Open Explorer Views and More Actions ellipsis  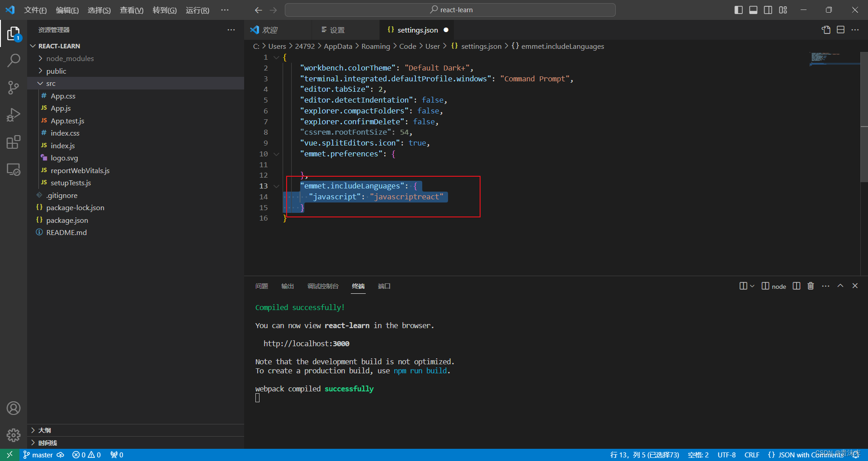click(231, 30)
